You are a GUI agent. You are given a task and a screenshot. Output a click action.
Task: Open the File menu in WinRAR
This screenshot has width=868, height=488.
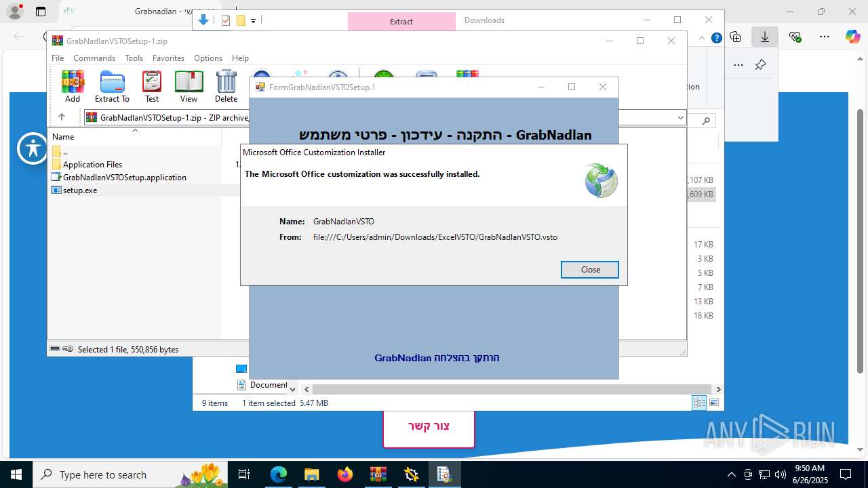coord(58,58)
